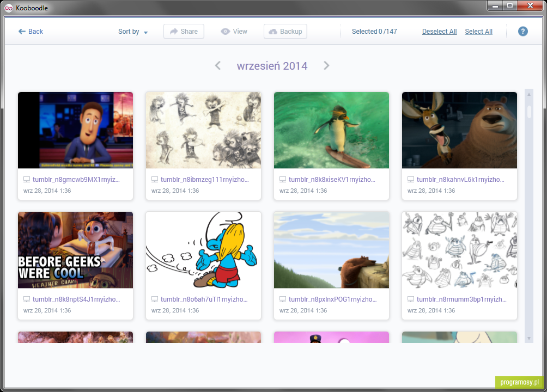Click filename tumblr_n8k8xiseKV1rnyizho...
This screenshot has height=392, width=547.
(332, 180)
